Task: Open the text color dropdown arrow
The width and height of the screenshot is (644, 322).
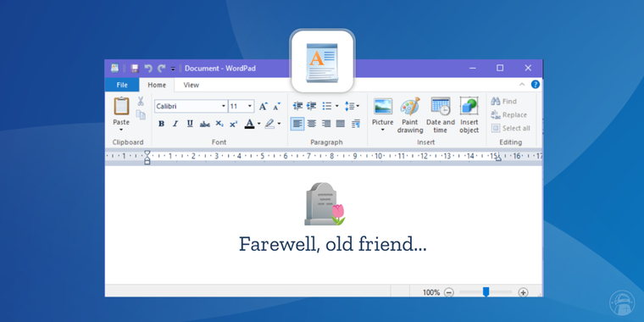Action: [258, 124]
